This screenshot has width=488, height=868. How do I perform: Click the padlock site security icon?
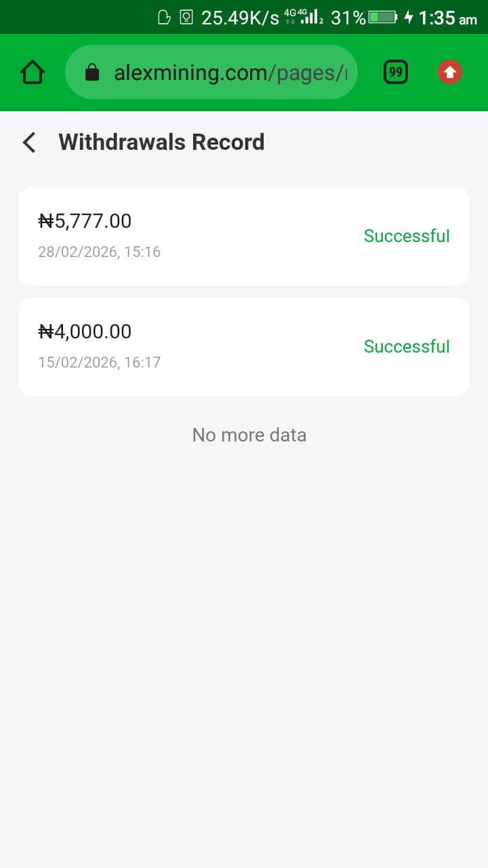point(92,73)
